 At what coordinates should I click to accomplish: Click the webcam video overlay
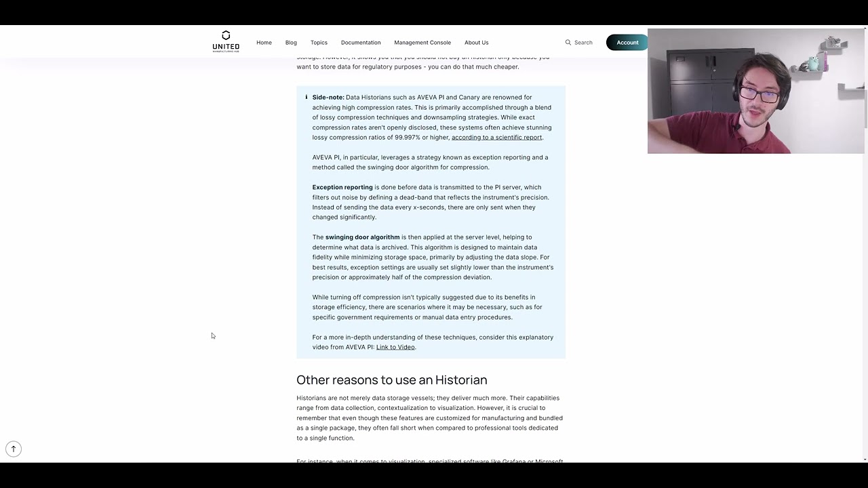point(756,91)
